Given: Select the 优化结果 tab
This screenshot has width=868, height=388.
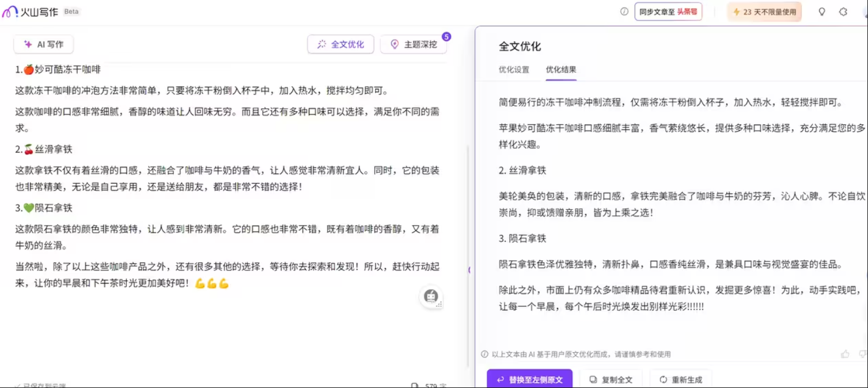Looking at the screenshot, I should tap(561, 70).
